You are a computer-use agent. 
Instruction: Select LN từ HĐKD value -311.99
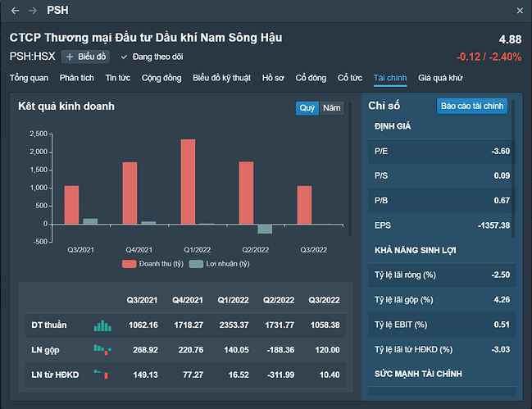coord(280,375)
